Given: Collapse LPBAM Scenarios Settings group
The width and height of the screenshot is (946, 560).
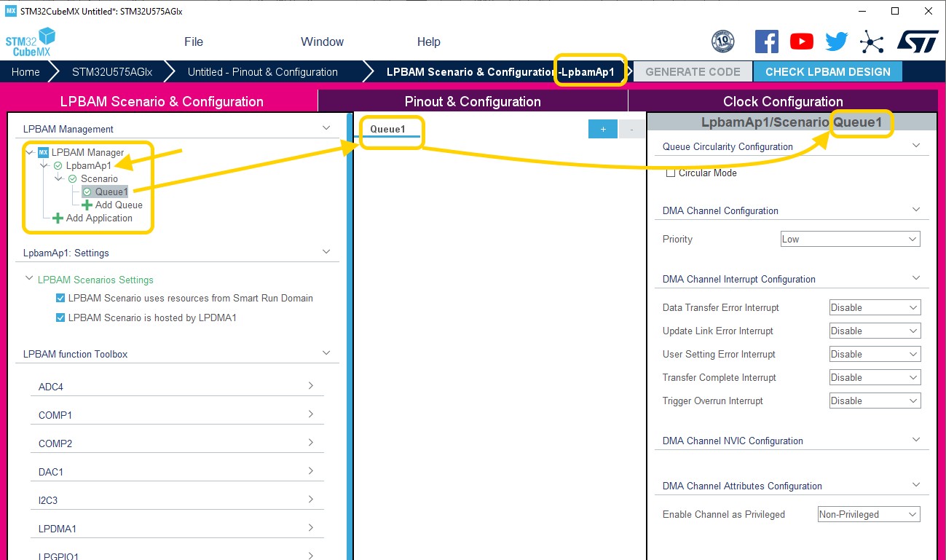Looking at the screenshot, I should click(x=29, y=279).
